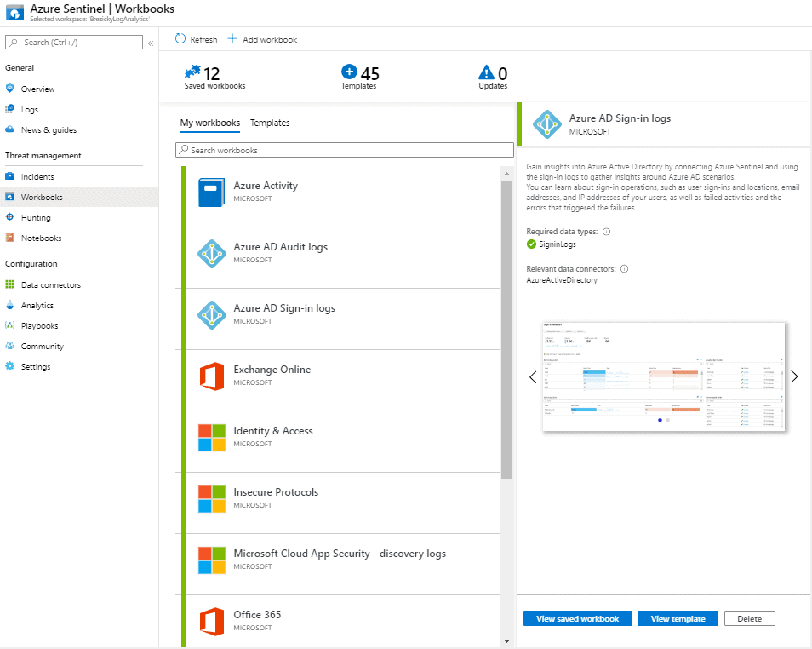812x649 pixels.
Task: Click the Azure Sentinel logo icon
Action: pyautogui.click(x=14, y=13)
